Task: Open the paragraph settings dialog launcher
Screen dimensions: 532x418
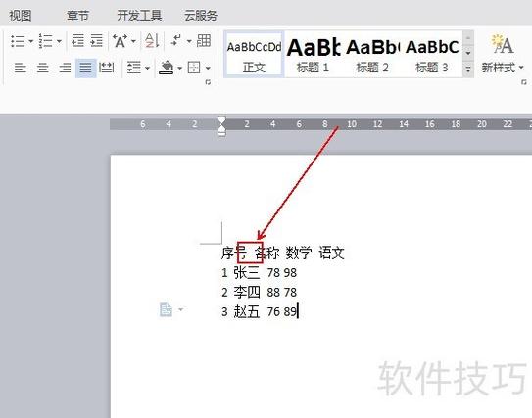Action: click(x=208, y=82)
